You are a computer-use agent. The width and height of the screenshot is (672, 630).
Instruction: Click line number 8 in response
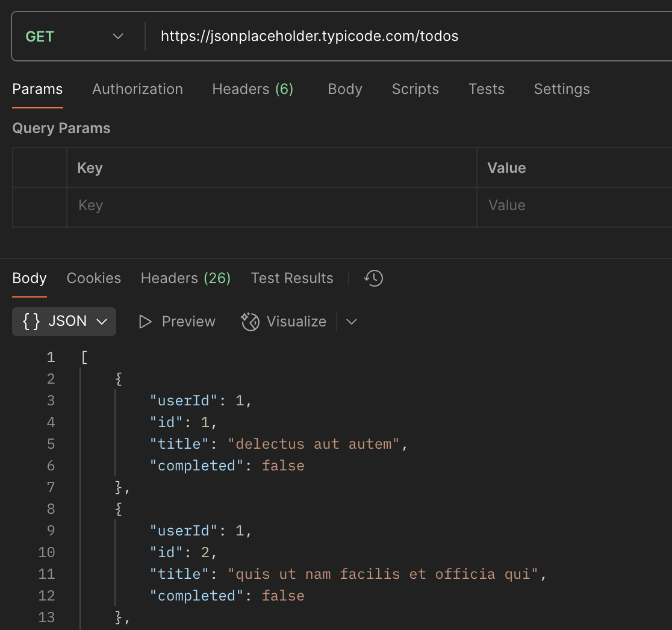(x=51, y=509)
